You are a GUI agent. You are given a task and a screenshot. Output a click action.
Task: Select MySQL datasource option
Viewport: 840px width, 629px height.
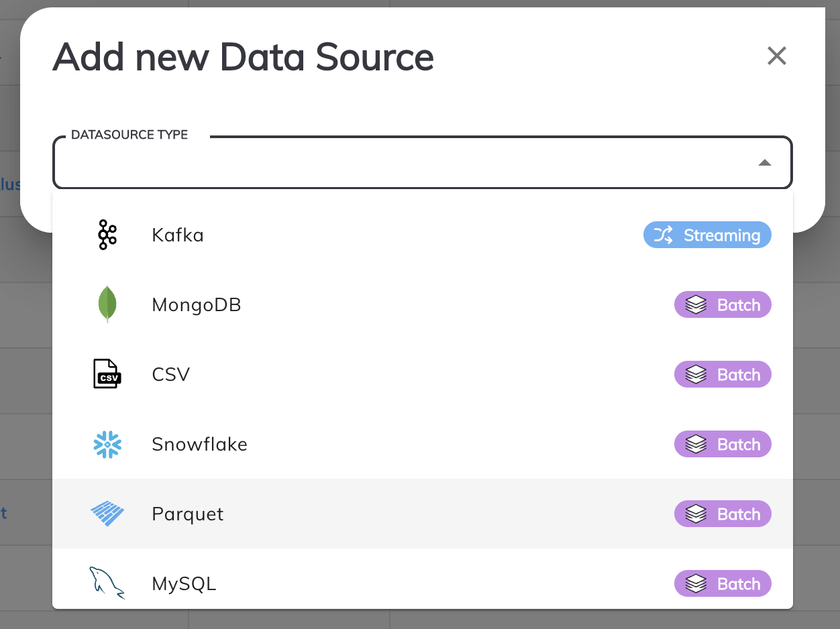185,583
